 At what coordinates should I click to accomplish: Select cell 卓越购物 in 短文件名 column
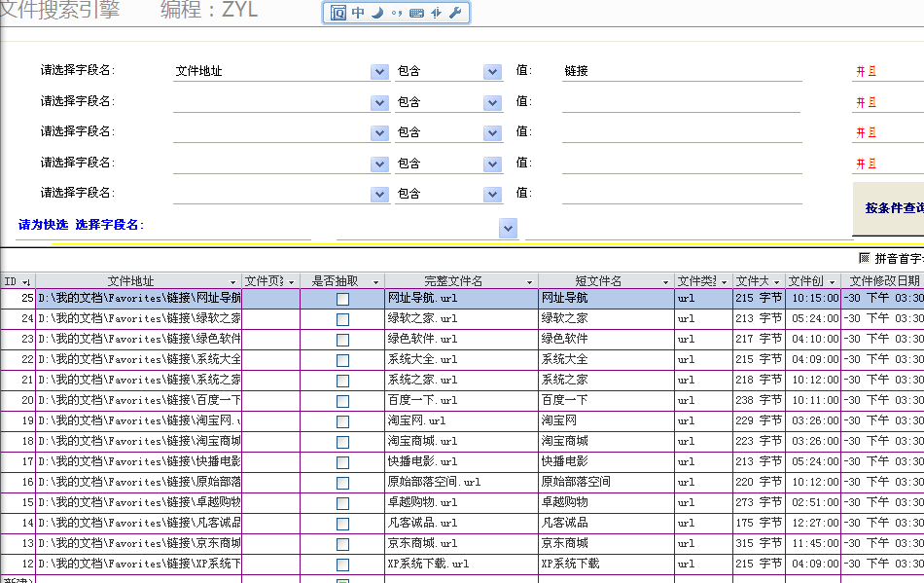[606, 503]
